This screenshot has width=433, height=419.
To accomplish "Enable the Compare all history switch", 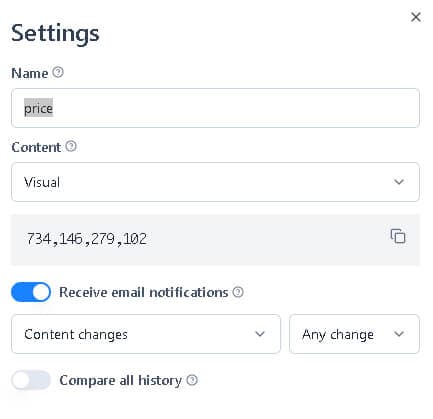I will pyautogui.click(x=31, y=380).
